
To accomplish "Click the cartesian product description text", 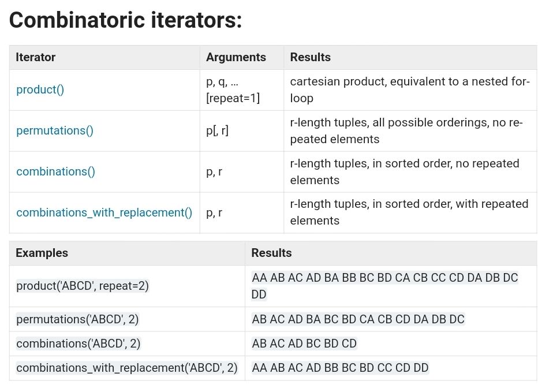I will coord(410,90).
